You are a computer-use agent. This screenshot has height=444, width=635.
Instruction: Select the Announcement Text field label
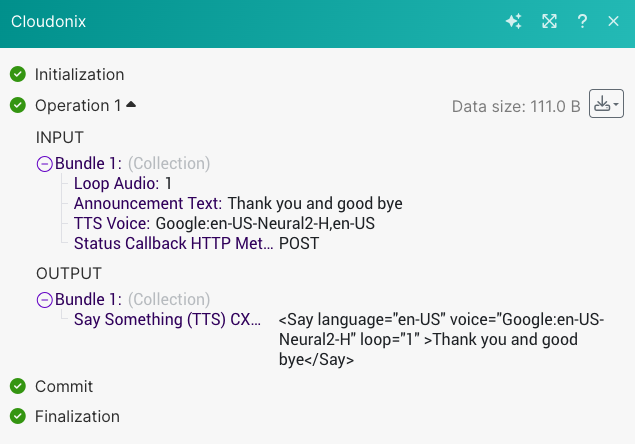(x=148, y=204)
